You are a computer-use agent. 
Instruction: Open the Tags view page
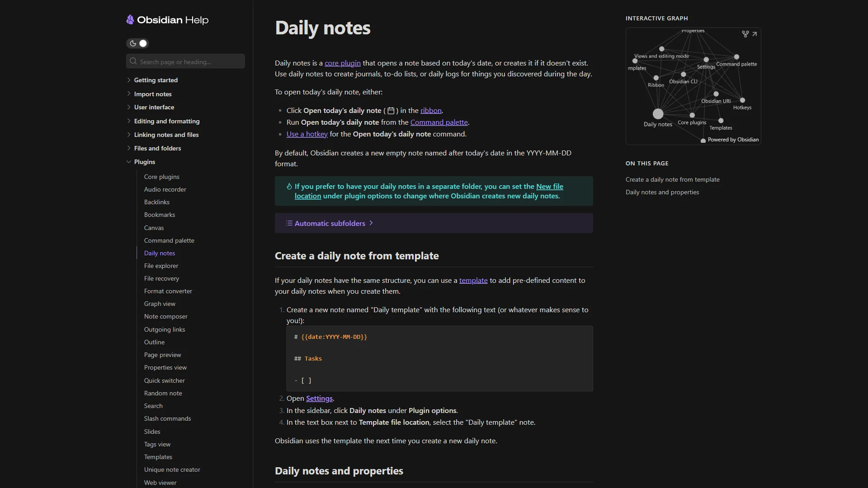pyautogui.click(x=157, y=444)
